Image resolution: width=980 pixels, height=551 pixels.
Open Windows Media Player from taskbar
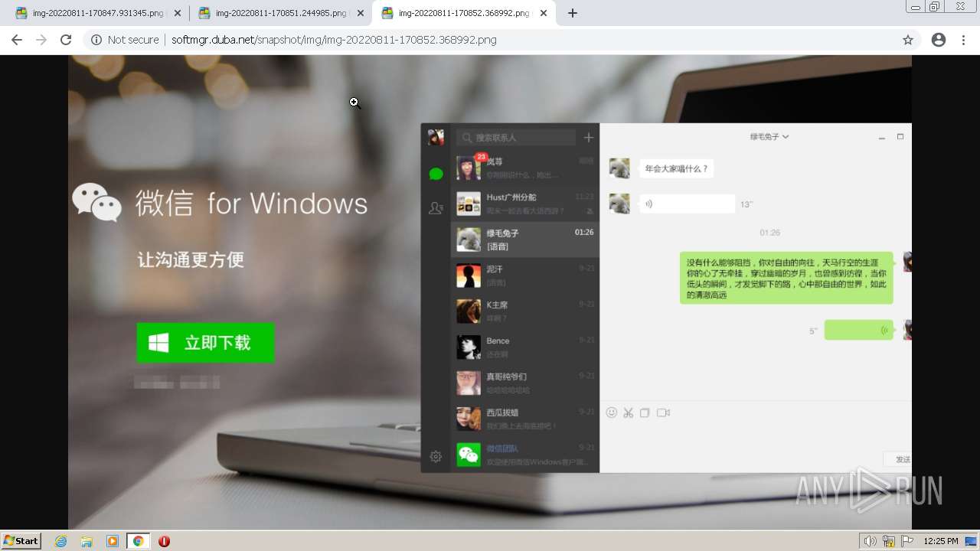(113, 541)
